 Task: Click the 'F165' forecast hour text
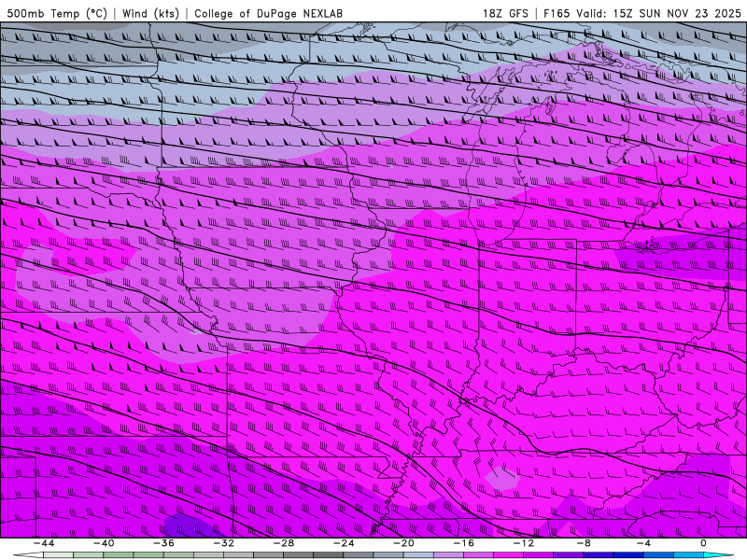(557, 13)
